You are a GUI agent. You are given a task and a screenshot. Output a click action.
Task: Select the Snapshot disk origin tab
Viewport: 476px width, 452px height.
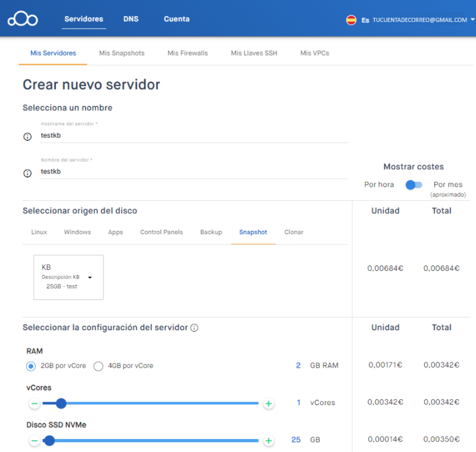pos(253,232)
